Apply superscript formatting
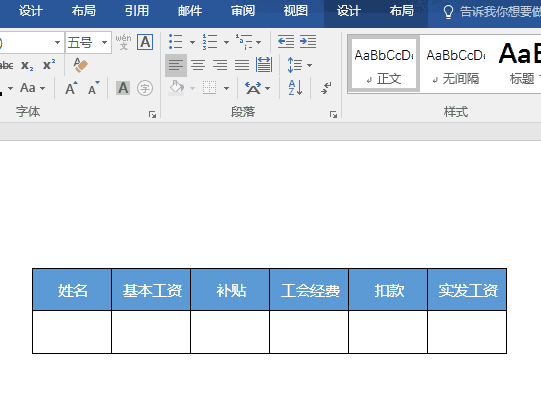 (49, 65)
